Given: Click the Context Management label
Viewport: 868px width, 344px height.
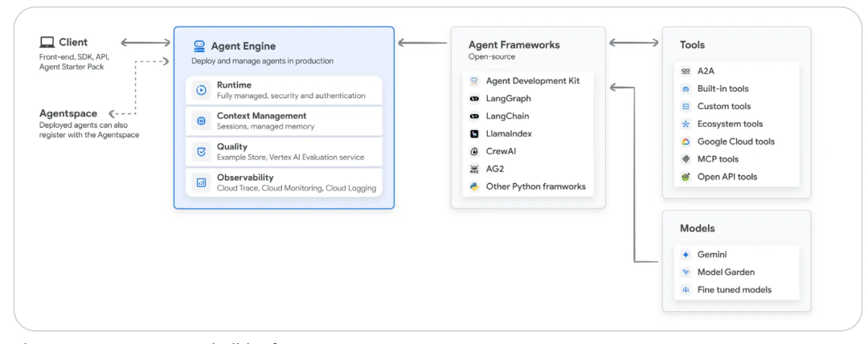Looking at the screenshot, I should point(262,116).
